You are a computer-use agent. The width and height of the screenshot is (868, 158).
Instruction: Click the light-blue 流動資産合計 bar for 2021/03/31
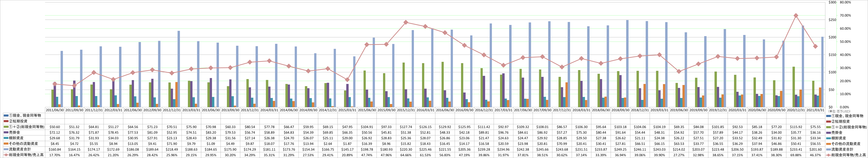823,72
